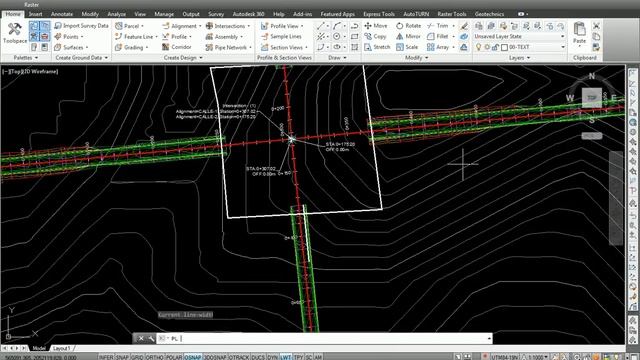The image size is (640, 360).
Task: Toggle SNAP mode in status bar
Action: pos(122,357)
